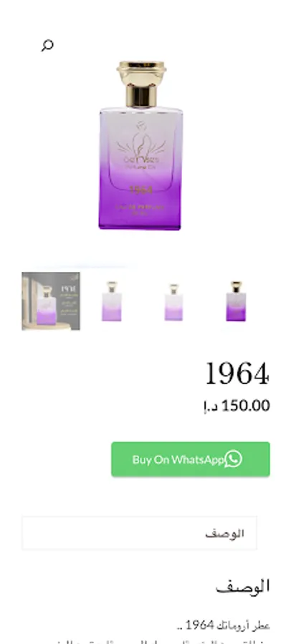Click the د.إ currency symbol beside the price

[211, 406]
